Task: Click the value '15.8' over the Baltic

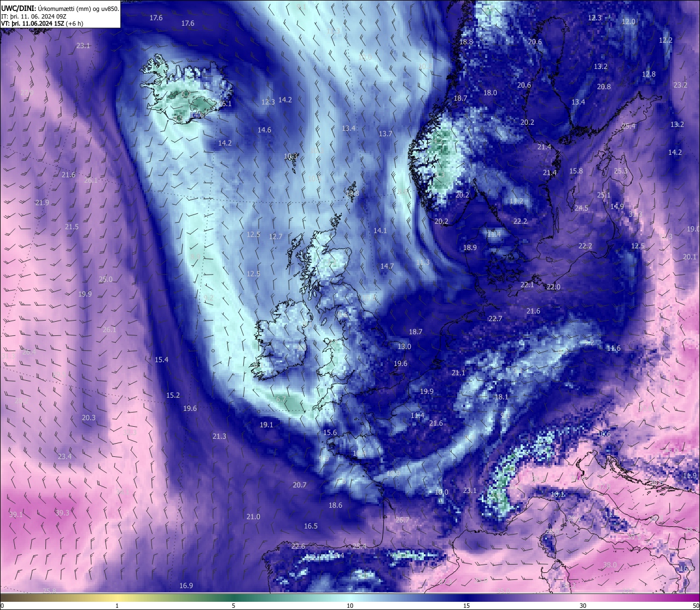Action: (576, 171)
